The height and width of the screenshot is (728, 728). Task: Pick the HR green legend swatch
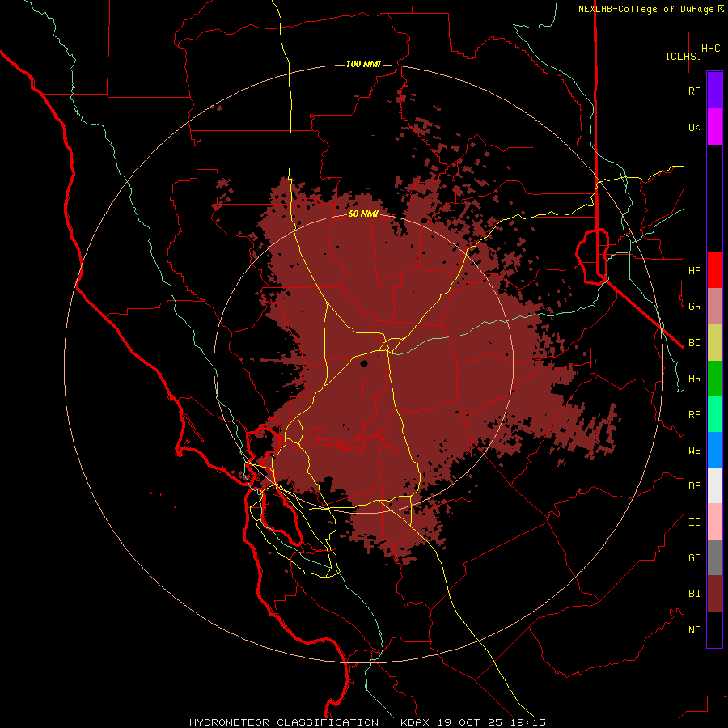tap(714, 379)
